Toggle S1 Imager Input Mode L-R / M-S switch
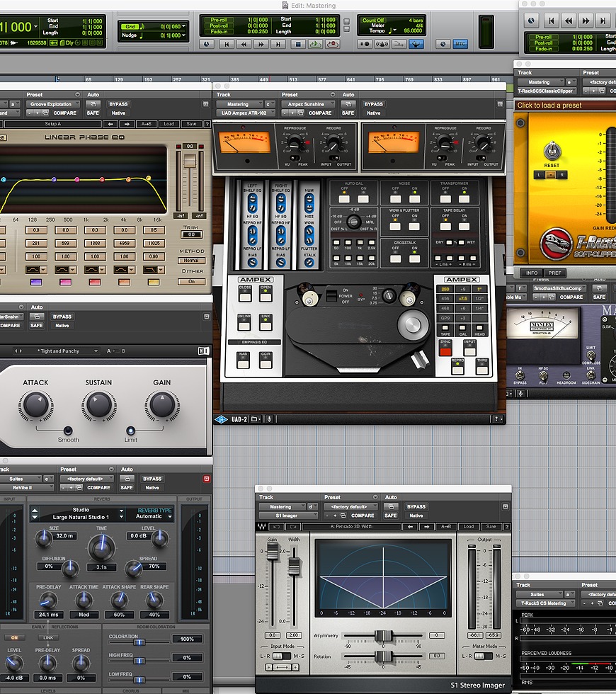The image size is (616, 694). (283, 656)
